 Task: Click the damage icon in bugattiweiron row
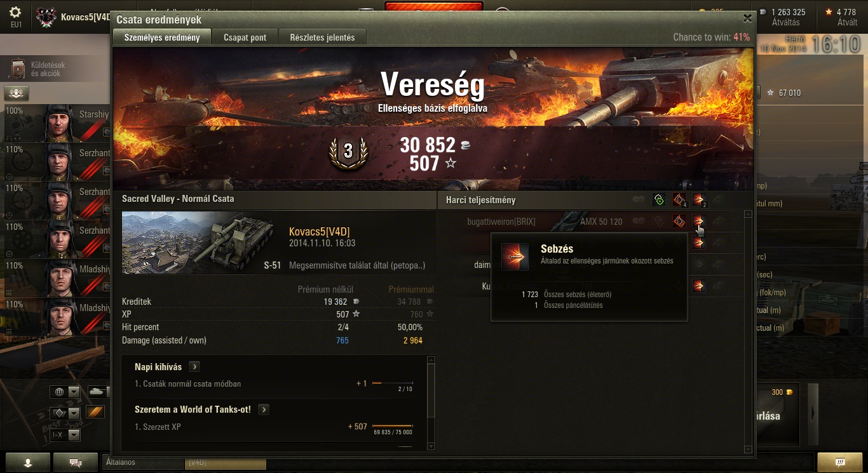(698, 221)
